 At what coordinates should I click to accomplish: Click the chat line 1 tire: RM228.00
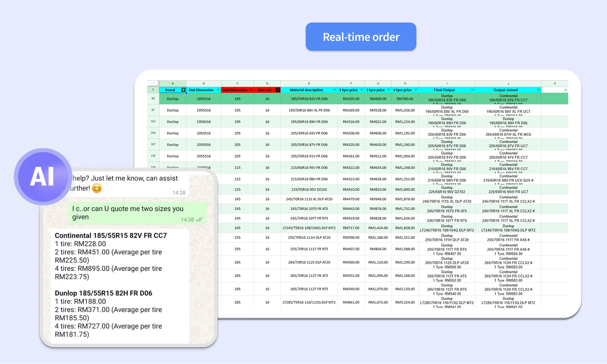pos(80,244)
